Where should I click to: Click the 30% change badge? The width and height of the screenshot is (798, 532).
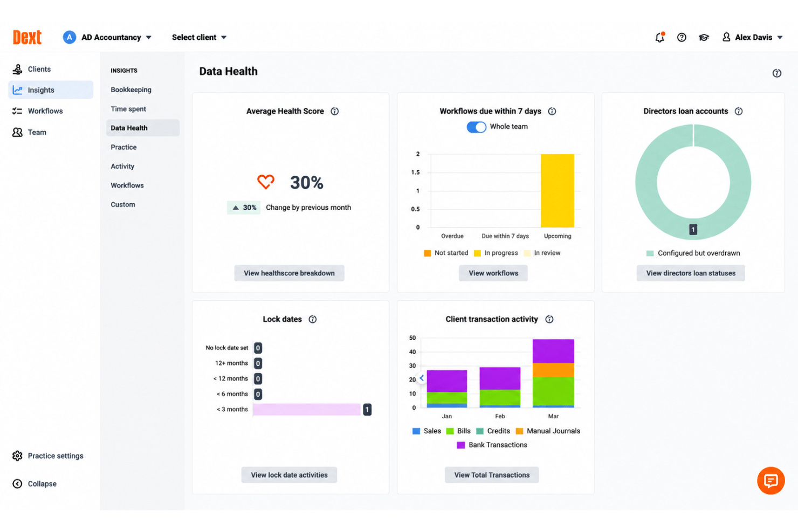coord(244,208)
